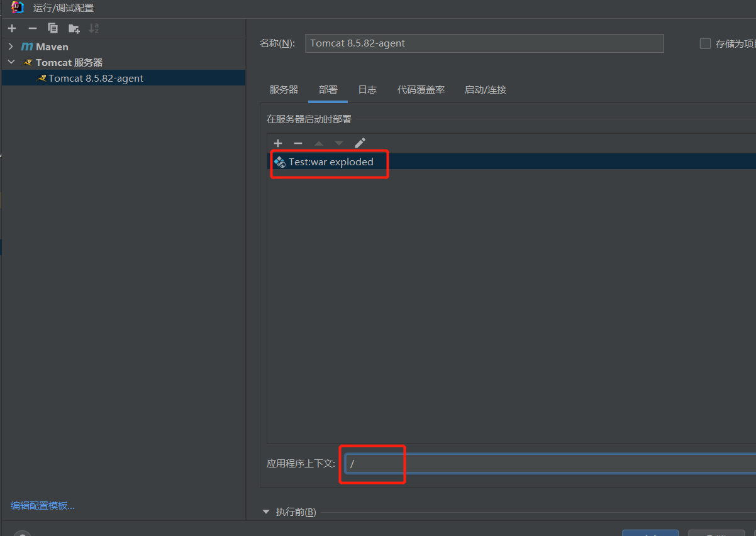Add a deployment artifact

click(x=278, y=143)
